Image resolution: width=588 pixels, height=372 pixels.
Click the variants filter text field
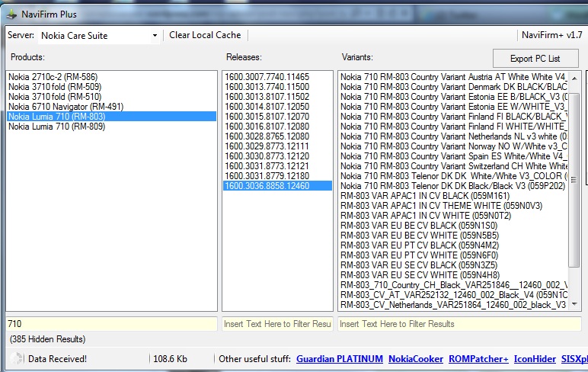pyautogui.click(x=459, y=324)
